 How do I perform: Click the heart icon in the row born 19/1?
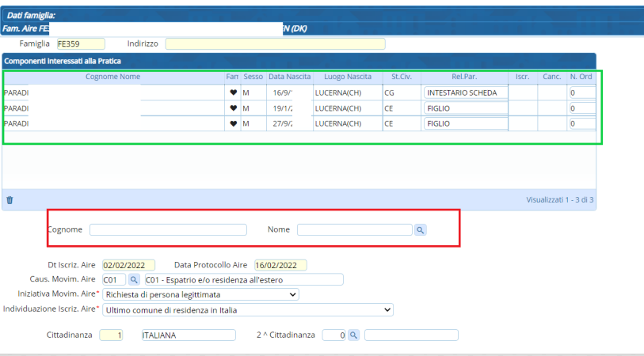click(x=233, y=108)
